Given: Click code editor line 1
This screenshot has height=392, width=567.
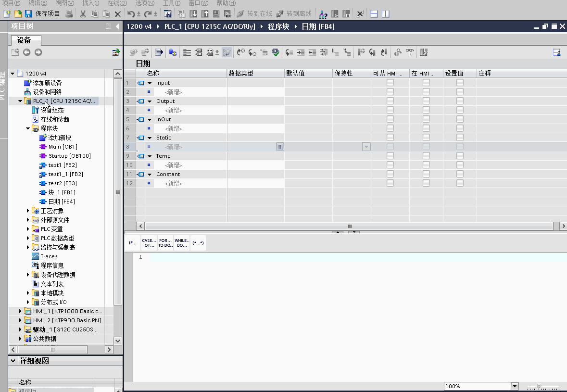Looking at the screenshot, I should pos(358,257).
